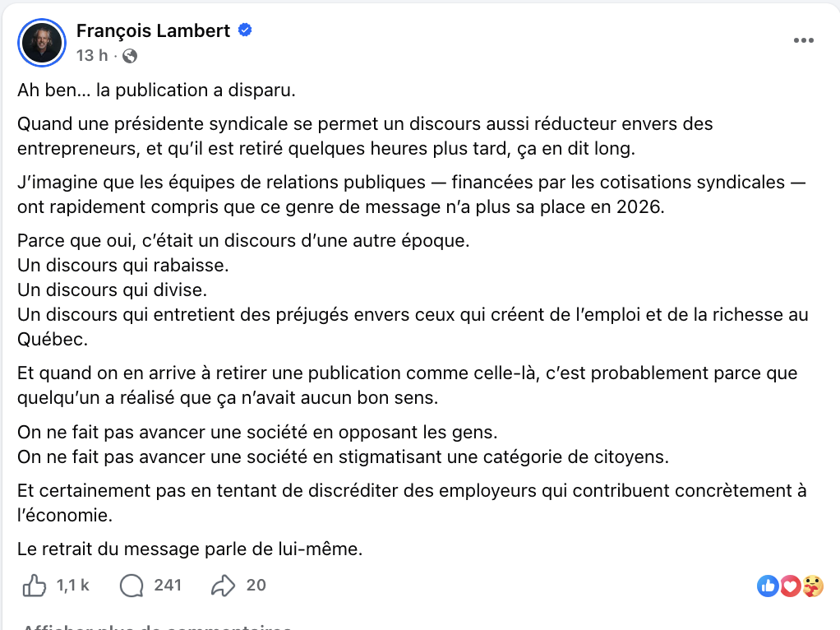
Task: Expand "Afficher plus de commentaires"
Action: coord(156,627)
